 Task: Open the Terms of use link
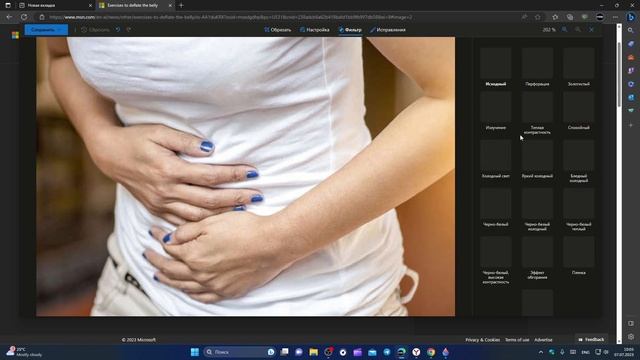[517, 340]
